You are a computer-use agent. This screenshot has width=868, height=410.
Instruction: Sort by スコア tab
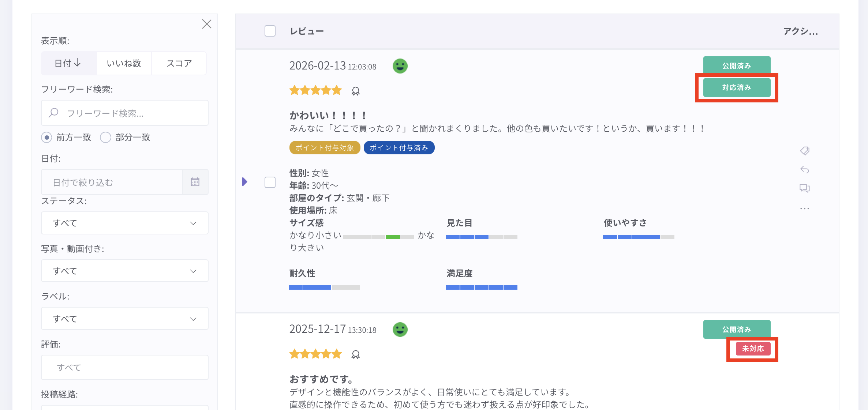(179, 63)
